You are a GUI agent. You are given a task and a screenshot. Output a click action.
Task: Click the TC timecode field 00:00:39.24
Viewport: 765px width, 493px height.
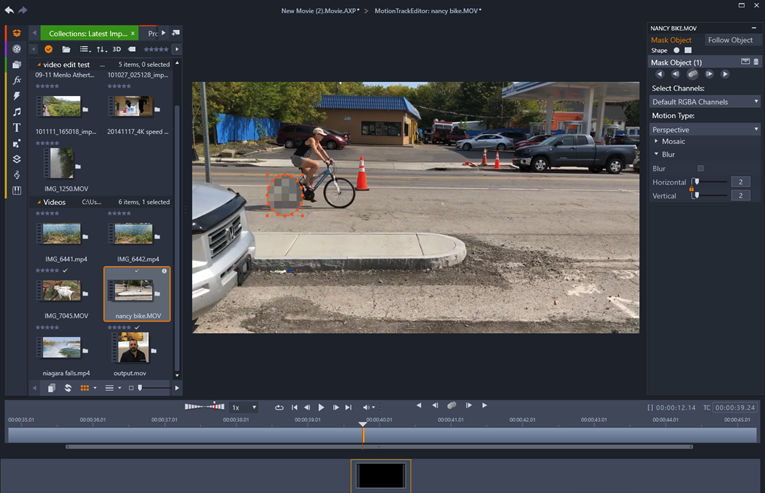tap(735, 407)
